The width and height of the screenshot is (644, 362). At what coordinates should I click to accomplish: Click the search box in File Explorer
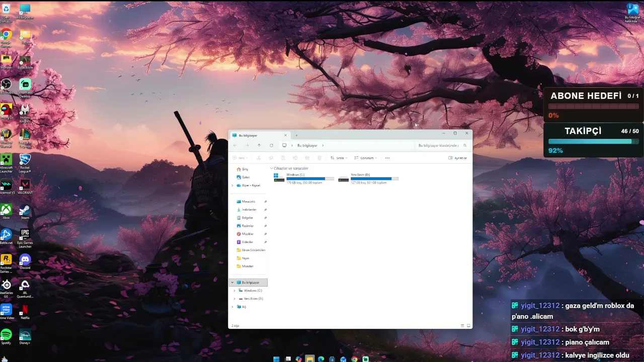(x=442, y=145)
